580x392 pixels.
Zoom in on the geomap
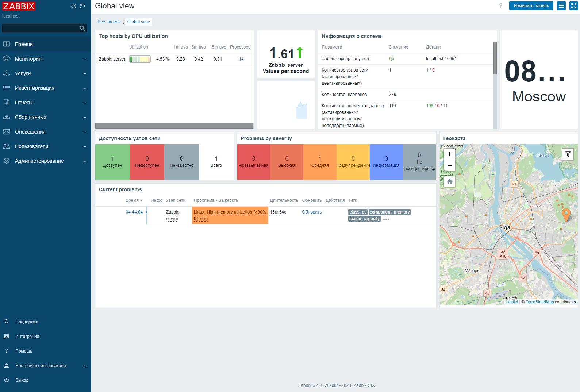click(x=450, y=154)
